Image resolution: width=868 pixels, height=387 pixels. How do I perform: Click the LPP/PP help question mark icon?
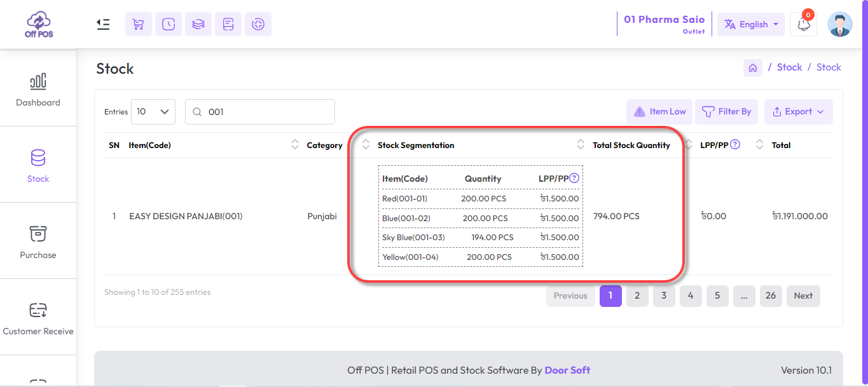[736, 144]
